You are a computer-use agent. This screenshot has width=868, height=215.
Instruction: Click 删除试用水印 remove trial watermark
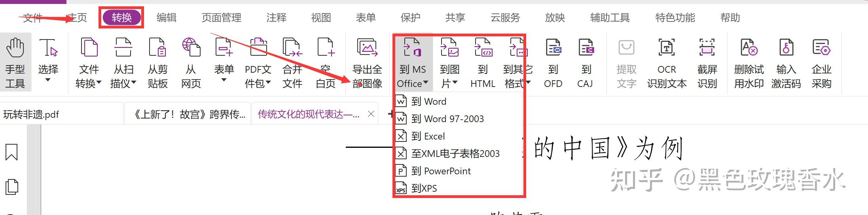tap(749, 62)
